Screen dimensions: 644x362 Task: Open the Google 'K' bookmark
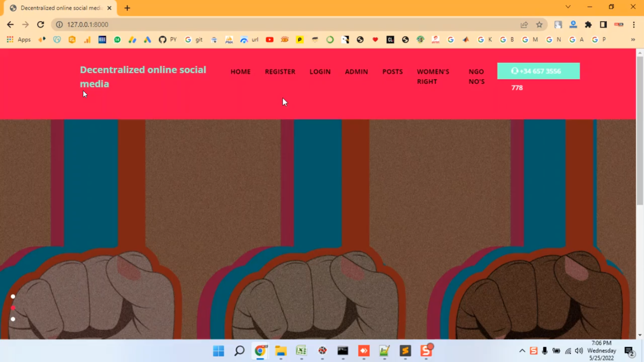pyautogui.click(x=485, y=39)
